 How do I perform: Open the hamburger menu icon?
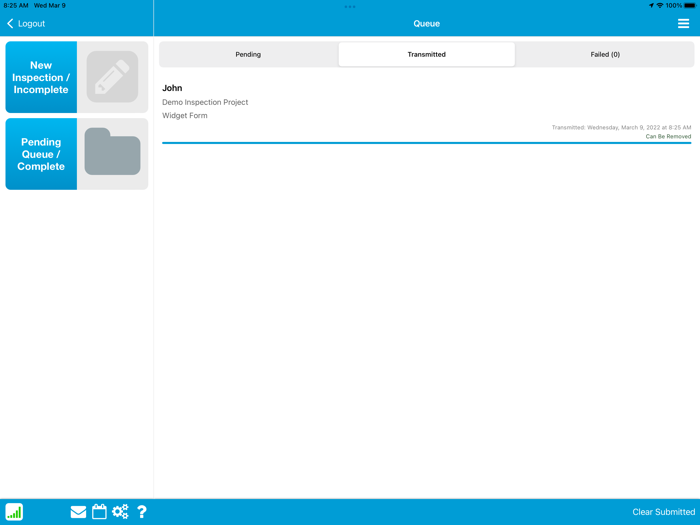click(683, 24)
